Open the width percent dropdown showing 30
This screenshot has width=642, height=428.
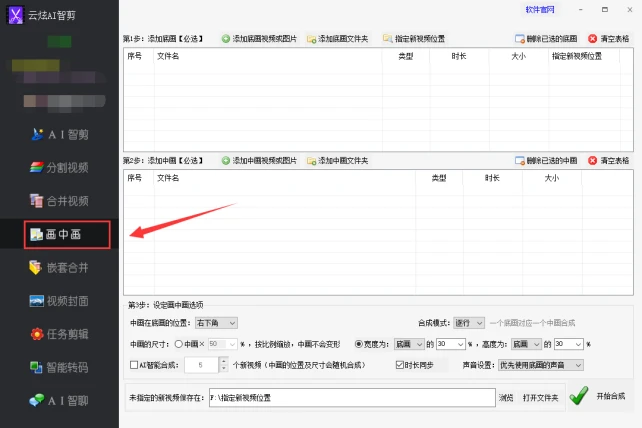coord(451,344)
